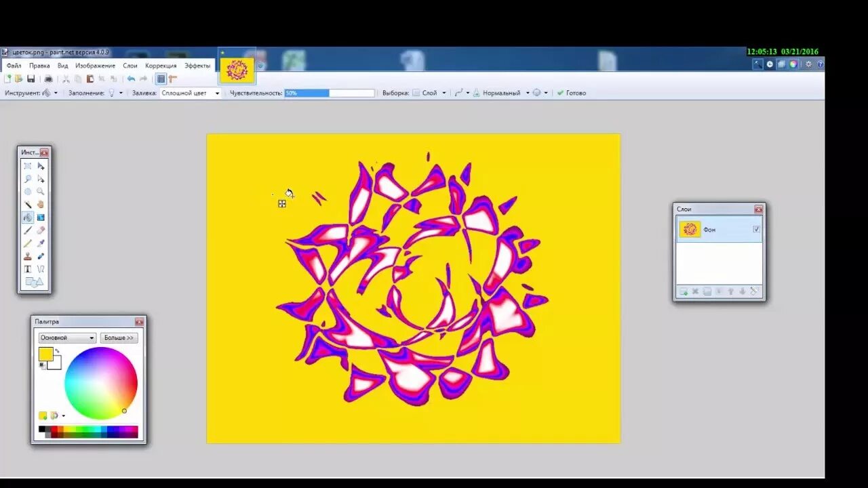Viewport: 868px width, 488px height.
Task: Click the цветок.png image thumbnail tab
Action: tap(237, 70)
